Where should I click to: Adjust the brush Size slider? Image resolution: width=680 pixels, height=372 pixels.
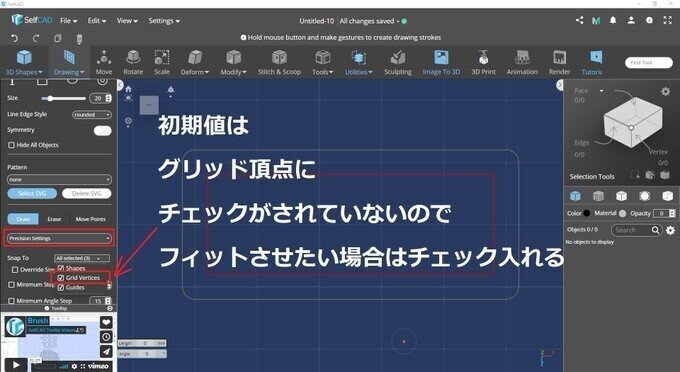click(x=63, y=98)
